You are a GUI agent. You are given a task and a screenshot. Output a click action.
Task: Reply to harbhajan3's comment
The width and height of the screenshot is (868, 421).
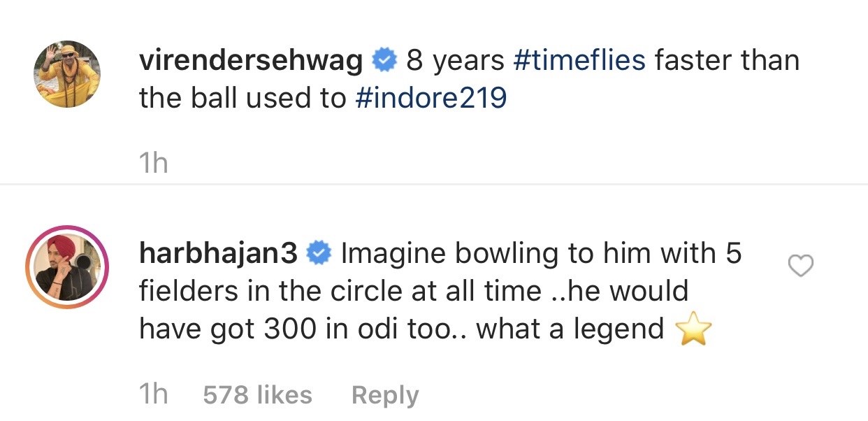pyautogui.click(x=384, y=395)
